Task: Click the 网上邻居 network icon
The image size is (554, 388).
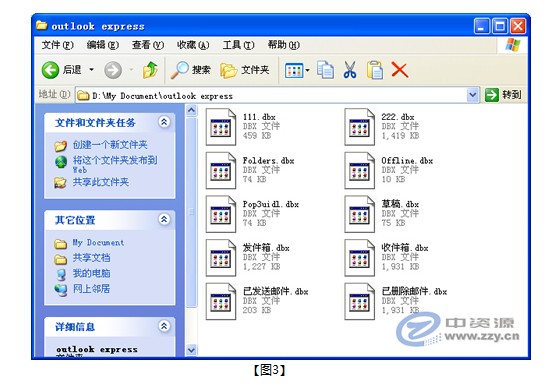Action: point(61,290)
